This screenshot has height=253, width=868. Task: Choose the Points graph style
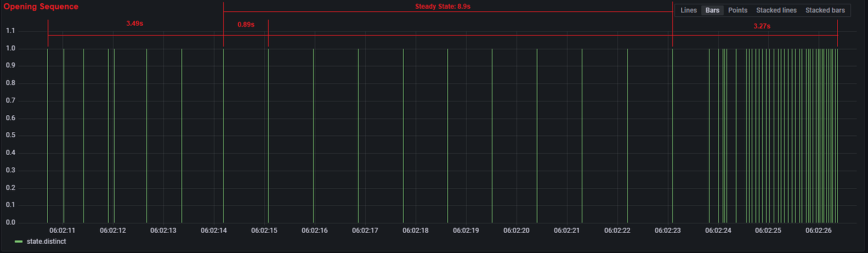738,11
